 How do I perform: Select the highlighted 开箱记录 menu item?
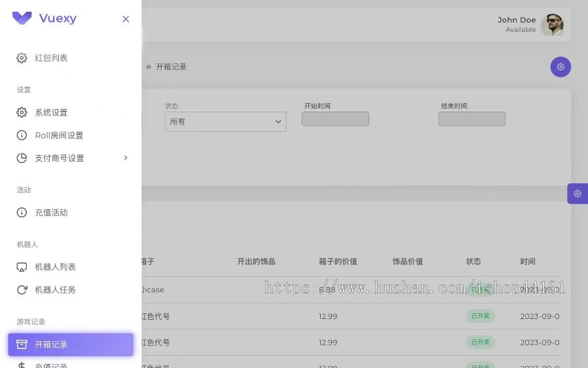pyautogui.click(x=71, y=345)
